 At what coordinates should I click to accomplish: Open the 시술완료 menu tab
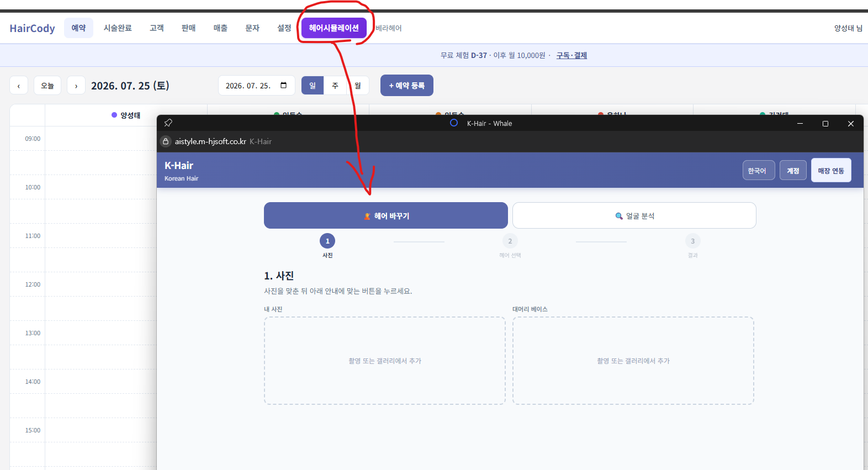coord(118,28)
